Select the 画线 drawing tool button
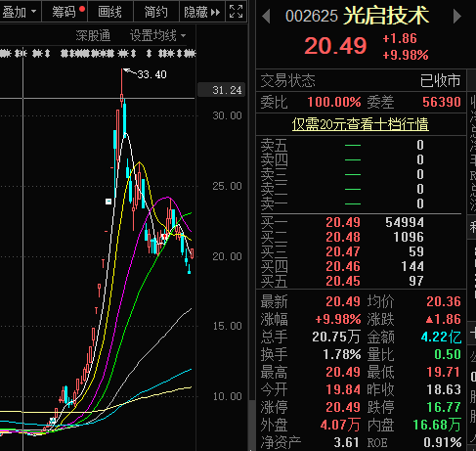 110,12
